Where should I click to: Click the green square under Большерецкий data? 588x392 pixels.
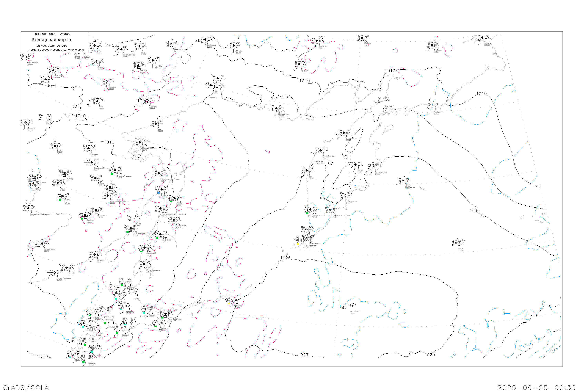pos(307,213)
